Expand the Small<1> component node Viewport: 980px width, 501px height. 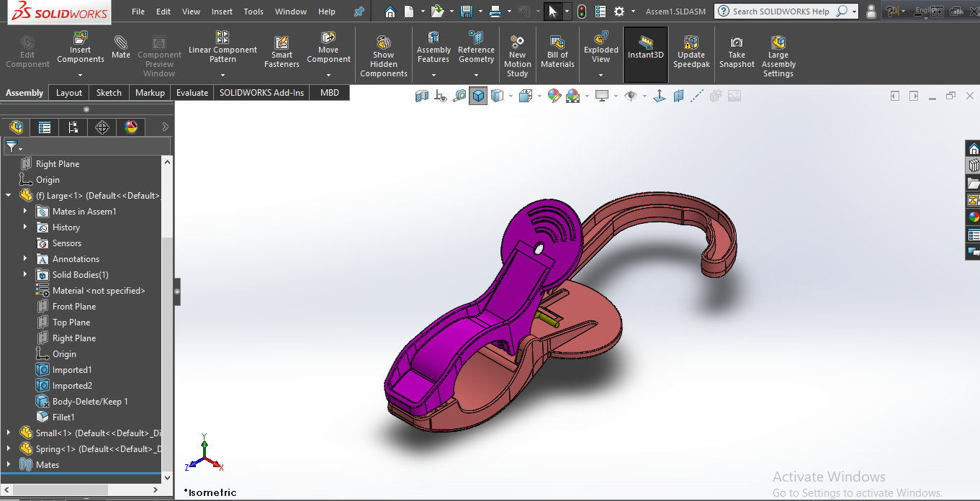coord(9,433)
